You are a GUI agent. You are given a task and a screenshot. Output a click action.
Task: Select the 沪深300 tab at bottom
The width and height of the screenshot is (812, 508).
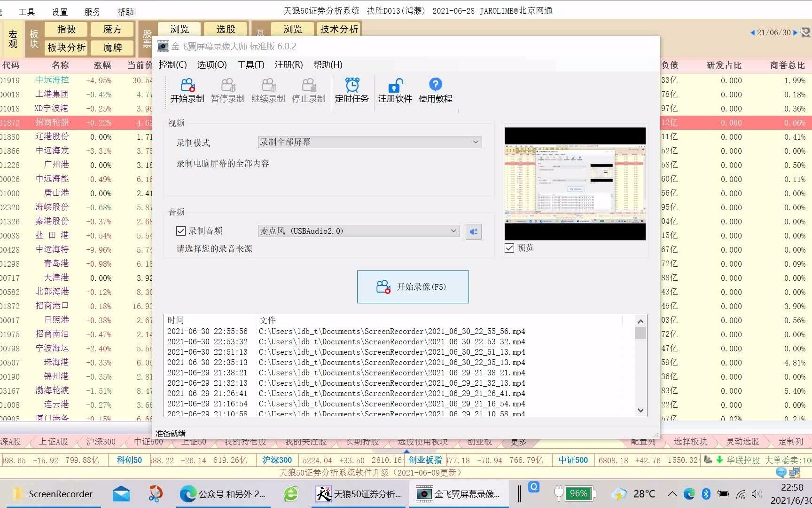[x=101, y=442]
